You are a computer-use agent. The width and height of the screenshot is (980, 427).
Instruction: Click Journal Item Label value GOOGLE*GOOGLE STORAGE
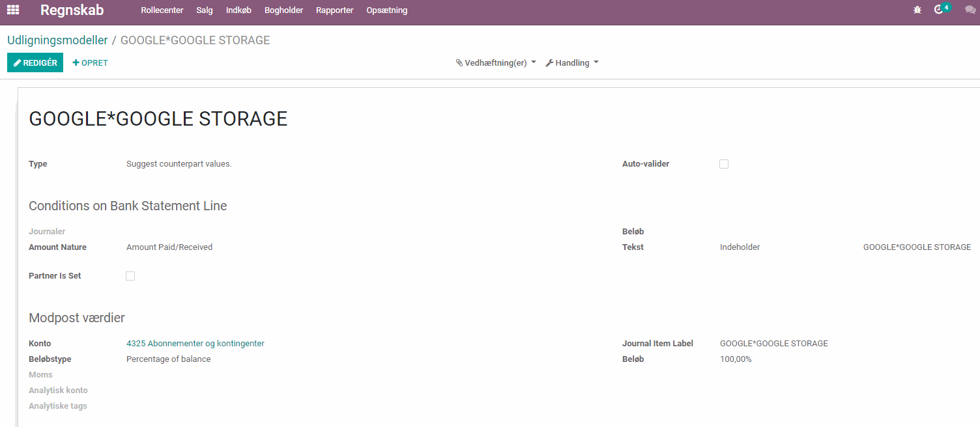click(x=774, y=344)
